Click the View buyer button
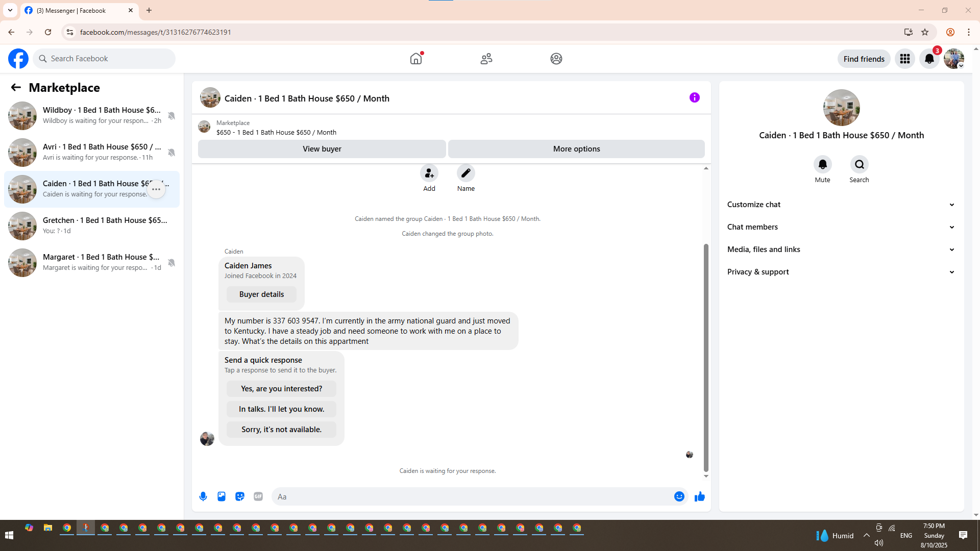Viewport: 980px width, 551px height. coord(322,149)
